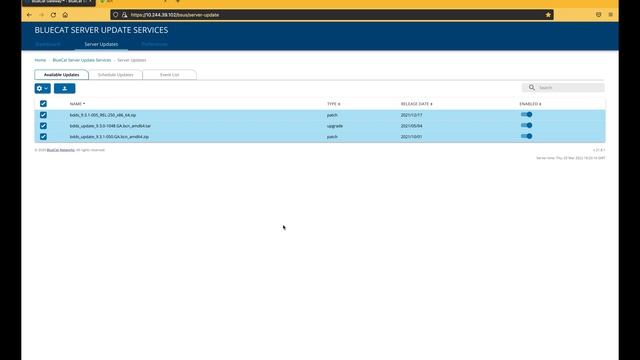
Task: Open the gear actions dropdown
Action: 42,88
